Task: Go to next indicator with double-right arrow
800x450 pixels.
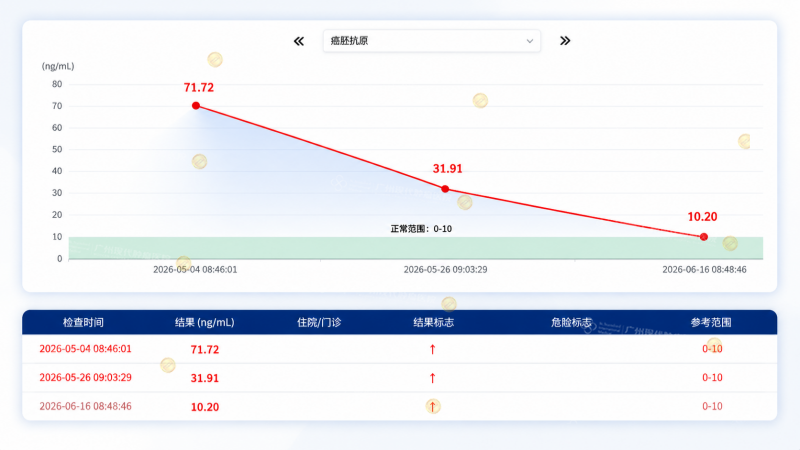Action: click(565, 41)
